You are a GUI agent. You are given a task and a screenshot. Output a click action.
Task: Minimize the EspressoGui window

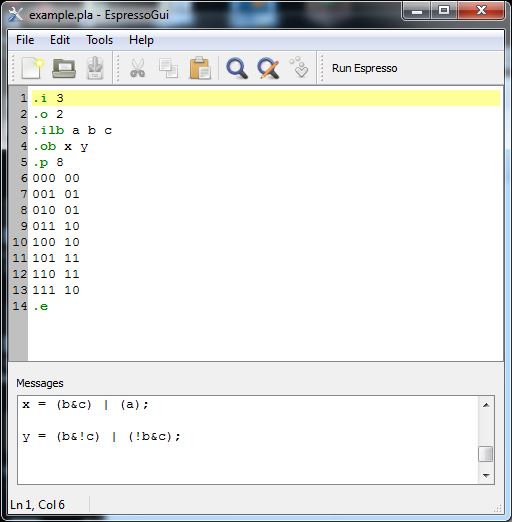click(x=417, y=11)
